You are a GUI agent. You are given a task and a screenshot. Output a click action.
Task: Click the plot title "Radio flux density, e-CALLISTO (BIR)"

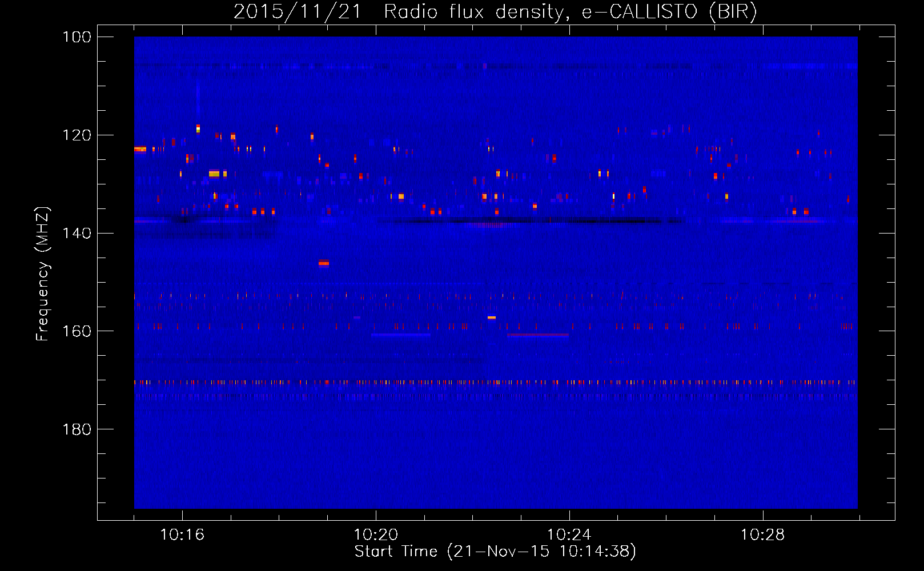(571, 12)
